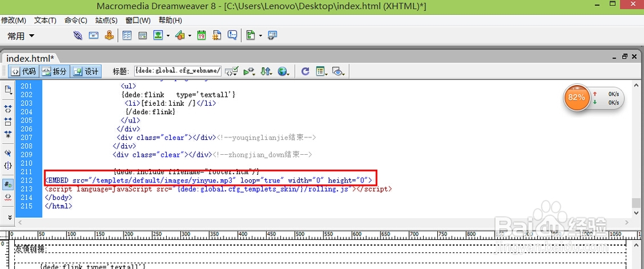The height and width of the screenshot is (269, 644).
Task: Open the 文本(T) menu
Action: pos(45,20)
